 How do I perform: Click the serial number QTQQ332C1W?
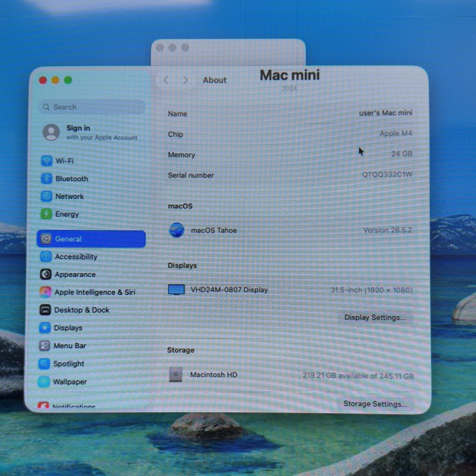pos(387,175)
